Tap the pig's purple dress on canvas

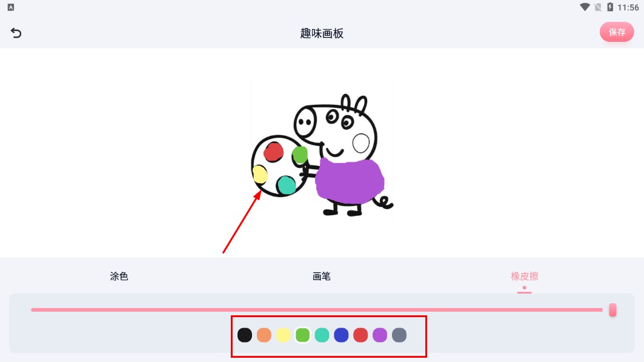[350, 181]
